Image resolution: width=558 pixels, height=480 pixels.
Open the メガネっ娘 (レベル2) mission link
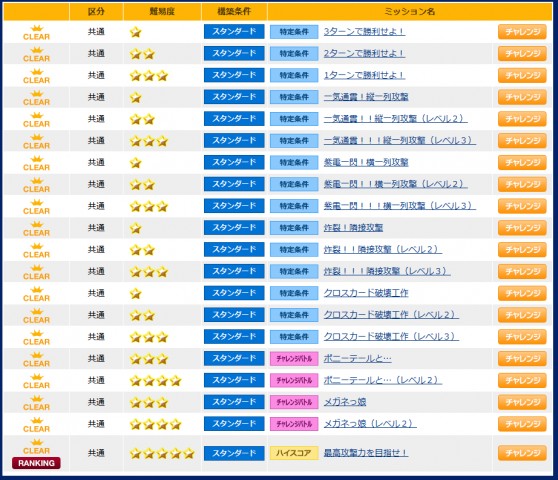370,424
